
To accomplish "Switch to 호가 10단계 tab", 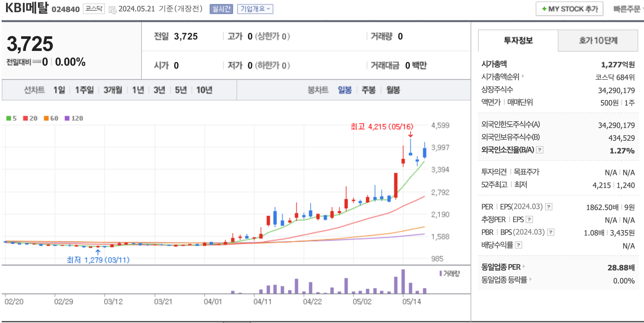I will [x=598, y=41].
